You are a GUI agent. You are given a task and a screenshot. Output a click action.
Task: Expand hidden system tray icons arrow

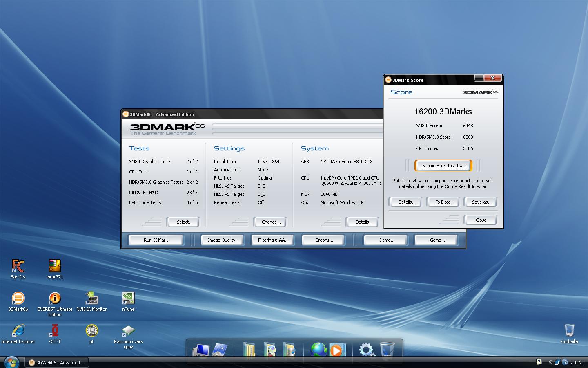click(x=550, y=362)
